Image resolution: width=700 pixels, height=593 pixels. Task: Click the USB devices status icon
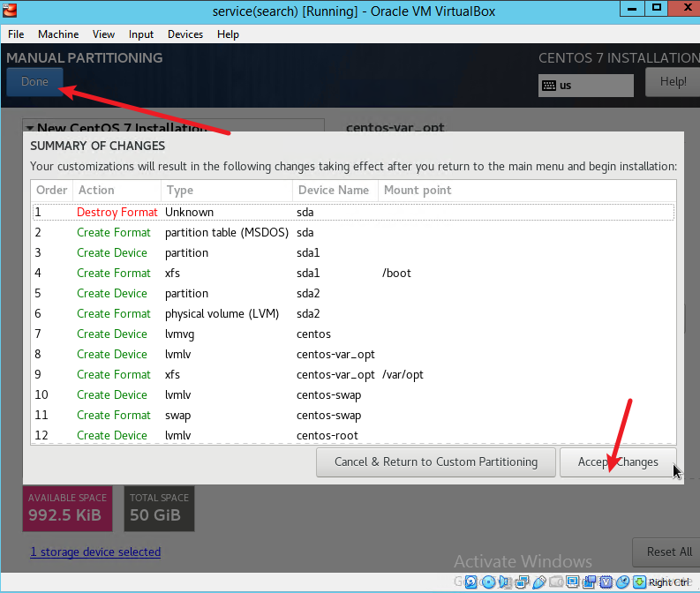tap(538, 582)
